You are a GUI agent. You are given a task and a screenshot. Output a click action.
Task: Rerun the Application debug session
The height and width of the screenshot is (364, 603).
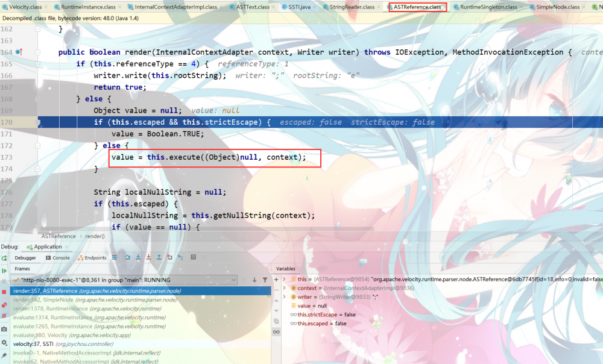[4, 258]
